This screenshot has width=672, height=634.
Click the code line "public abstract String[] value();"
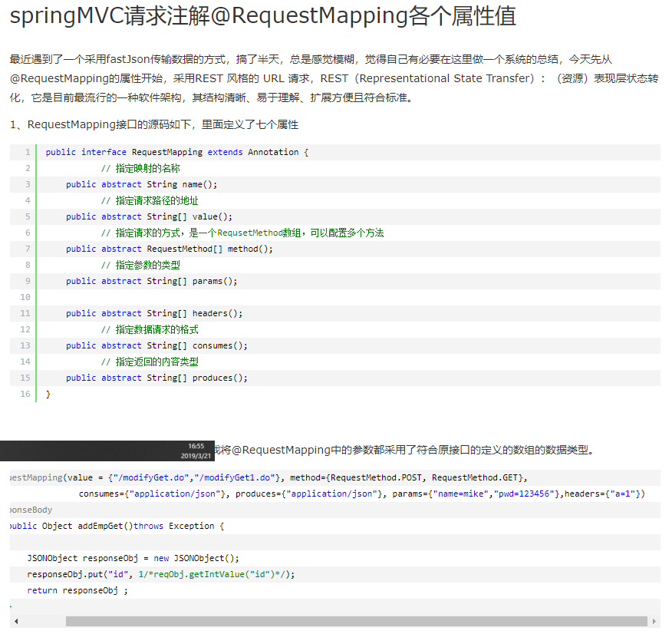pyautogui.click(x=149, y=217)
